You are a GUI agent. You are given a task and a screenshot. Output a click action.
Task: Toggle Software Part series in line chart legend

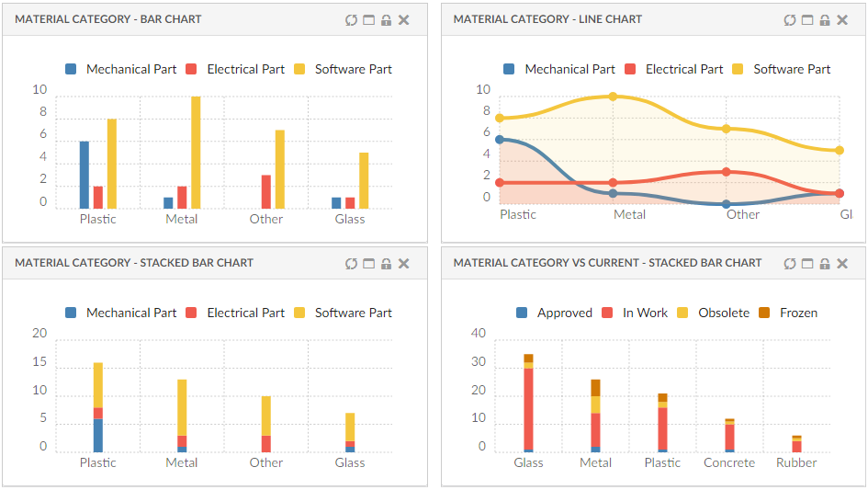(791, 69)
